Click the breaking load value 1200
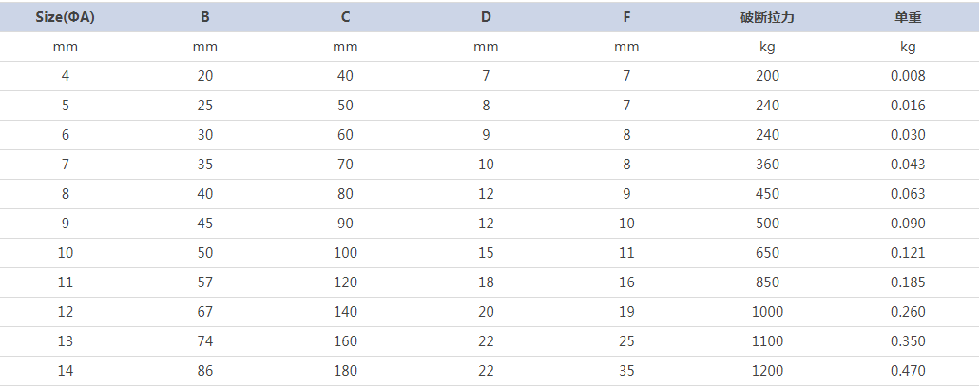This screenshot has height=389, width=980. click(x=767, y=370)
